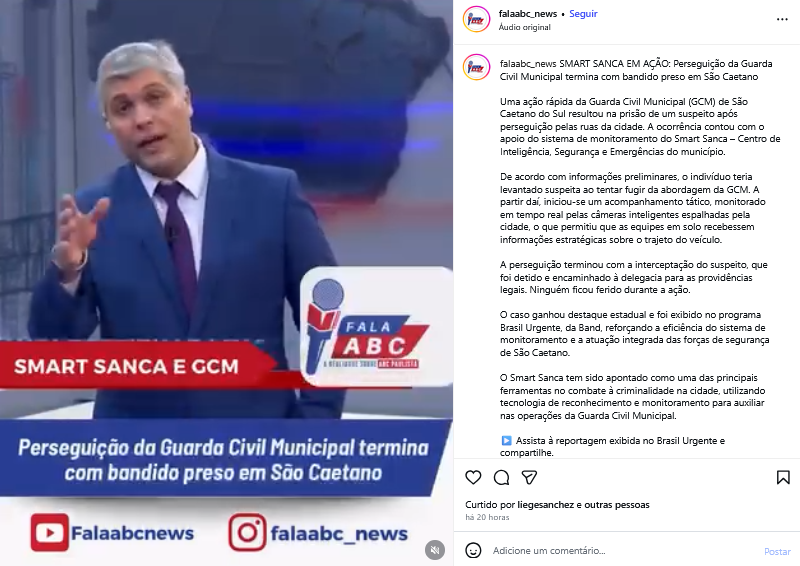This screenshot has height=566, width=800.
Task: Open falaabc_news username in the caption
Action: (x=528, y=64)
